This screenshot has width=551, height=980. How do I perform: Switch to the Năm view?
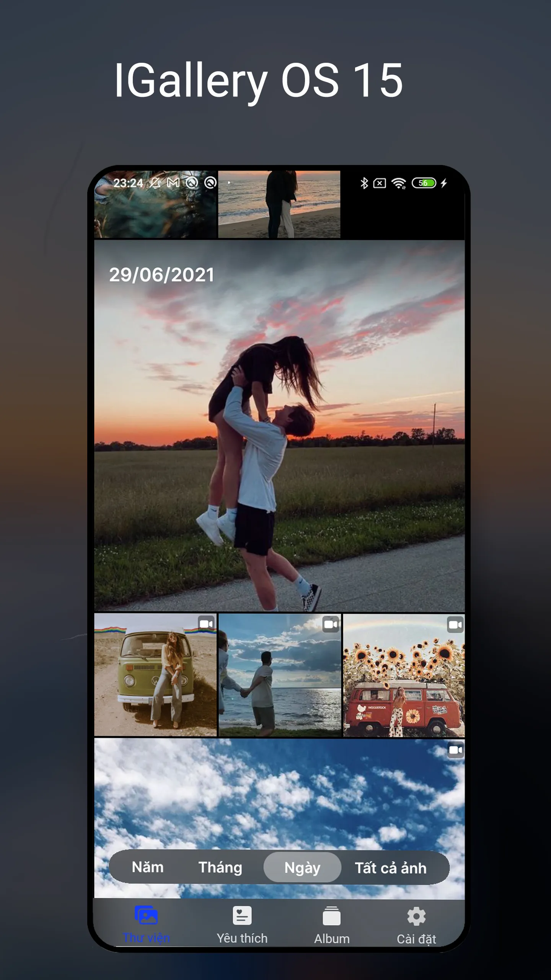[x=148, y=867]
